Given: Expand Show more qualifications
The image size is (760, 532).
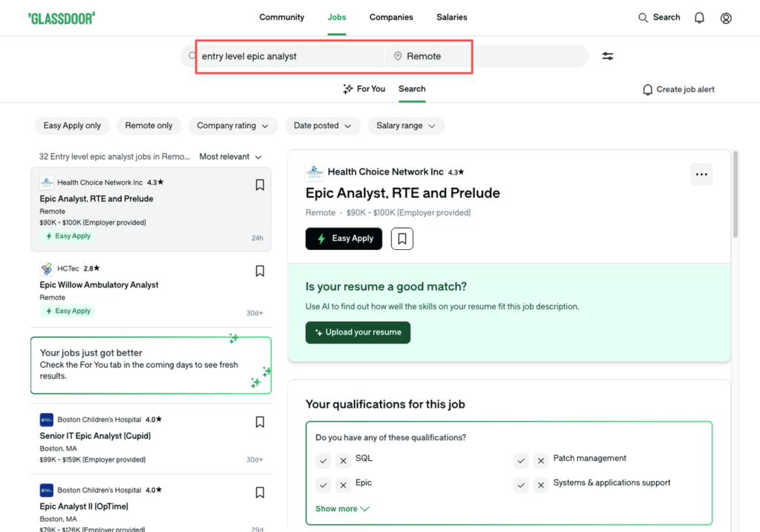Looking at the screenshot, I should click(x=341, y=508).
